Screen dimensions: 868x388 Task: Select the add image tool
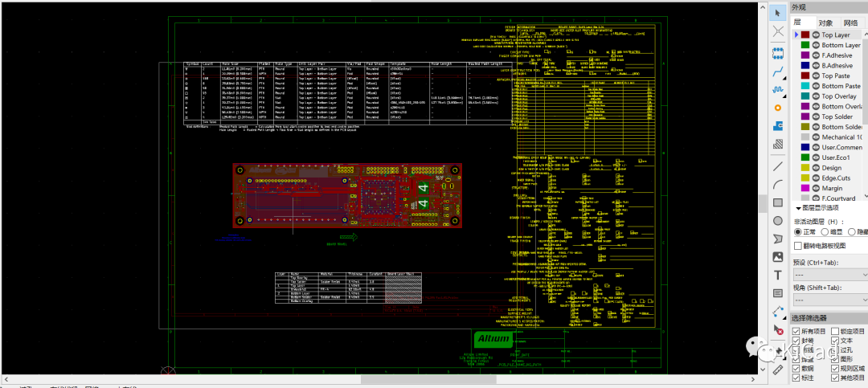pos(778,257)
